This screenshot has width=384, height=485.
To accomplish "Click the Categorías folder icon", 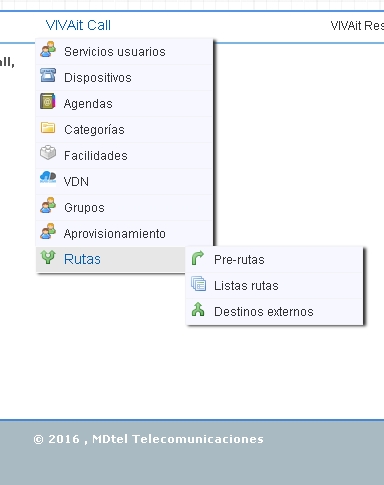I will (x=48, y=128).
